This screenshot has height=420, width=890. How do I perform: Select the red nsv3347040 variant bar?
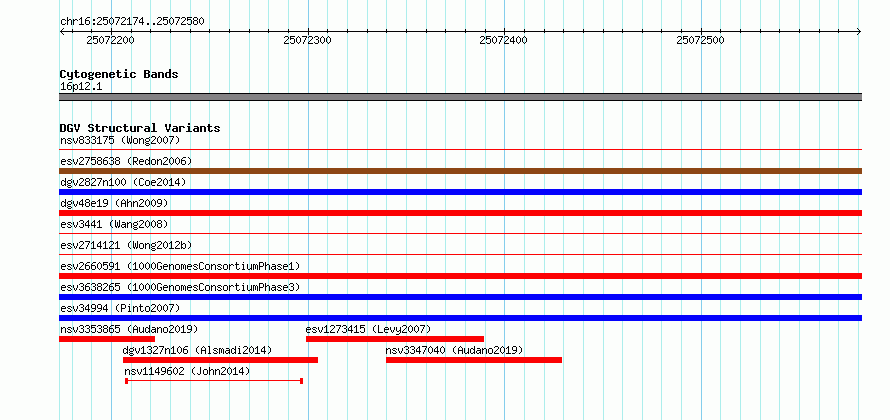[474, 360]
